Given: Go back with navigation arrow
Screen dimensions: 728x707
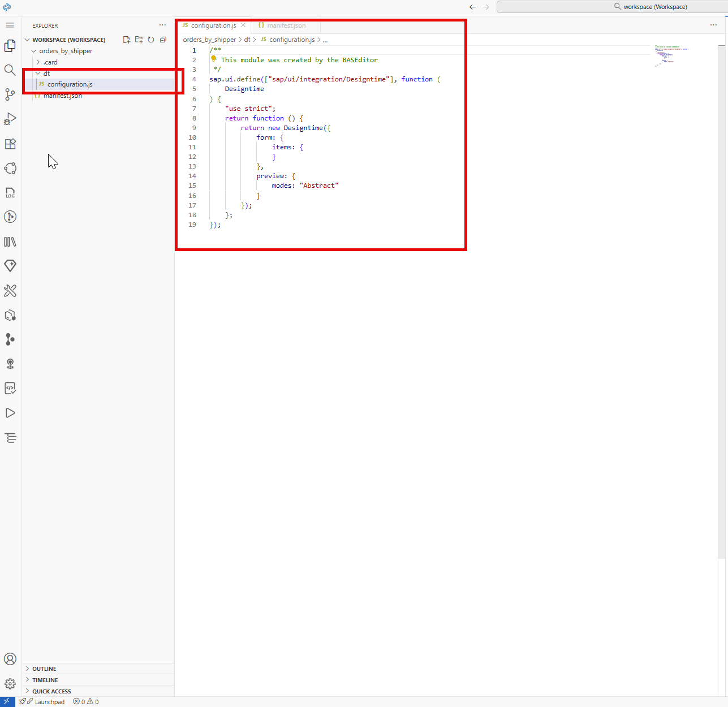Looking at the screenshot, I should click(x=472, y=7).
